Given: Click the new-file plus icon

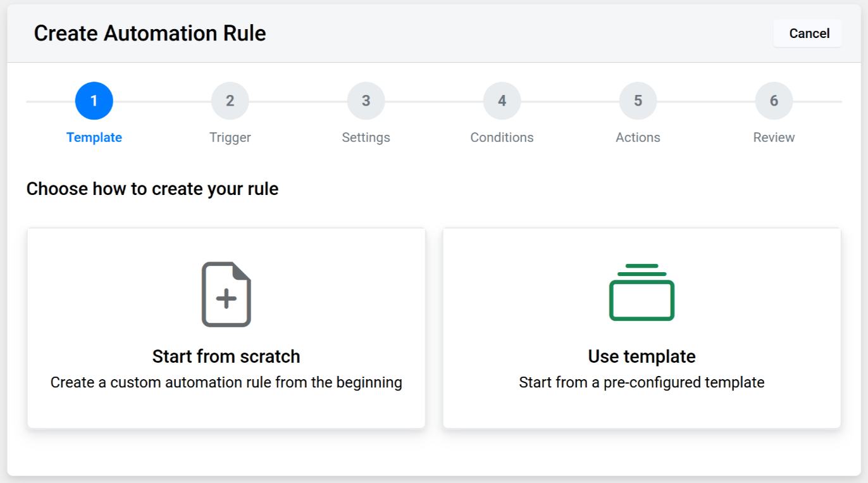Looking at the screenshot, I should click(226, 294).
